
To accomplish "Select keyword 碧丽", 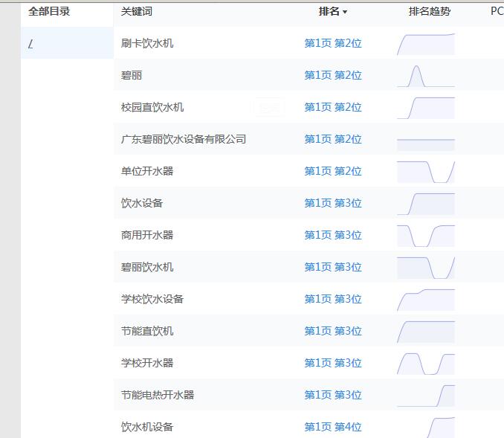I will point(132,75).
